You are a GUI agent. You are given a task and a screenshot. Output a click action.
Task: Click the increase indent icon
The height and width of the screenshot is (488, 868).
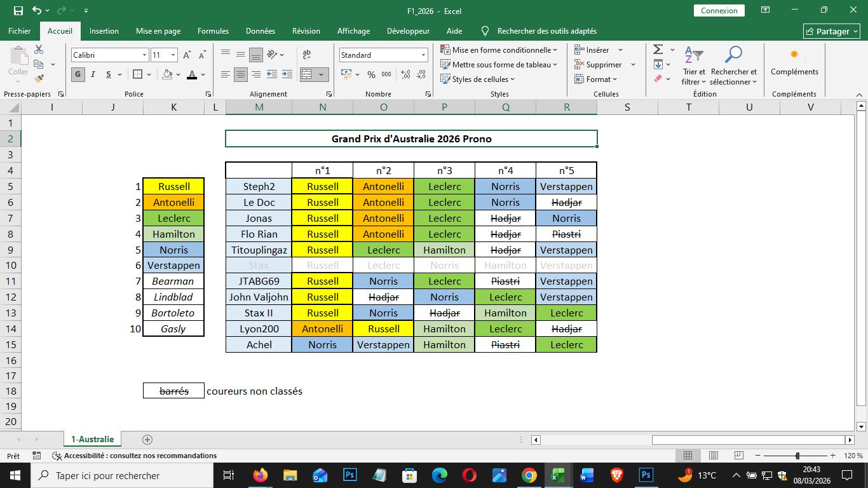287,74
